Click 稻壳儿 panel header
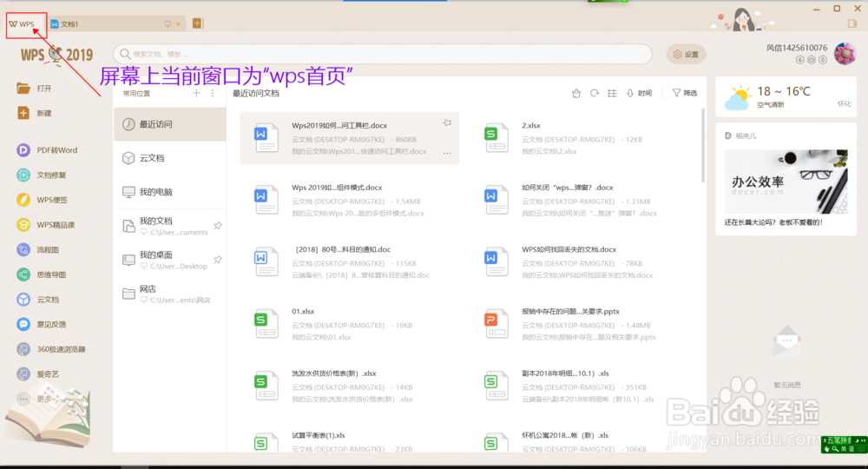Image resolution: width=868 pixels, height=469 pixels. coord(740,135)
